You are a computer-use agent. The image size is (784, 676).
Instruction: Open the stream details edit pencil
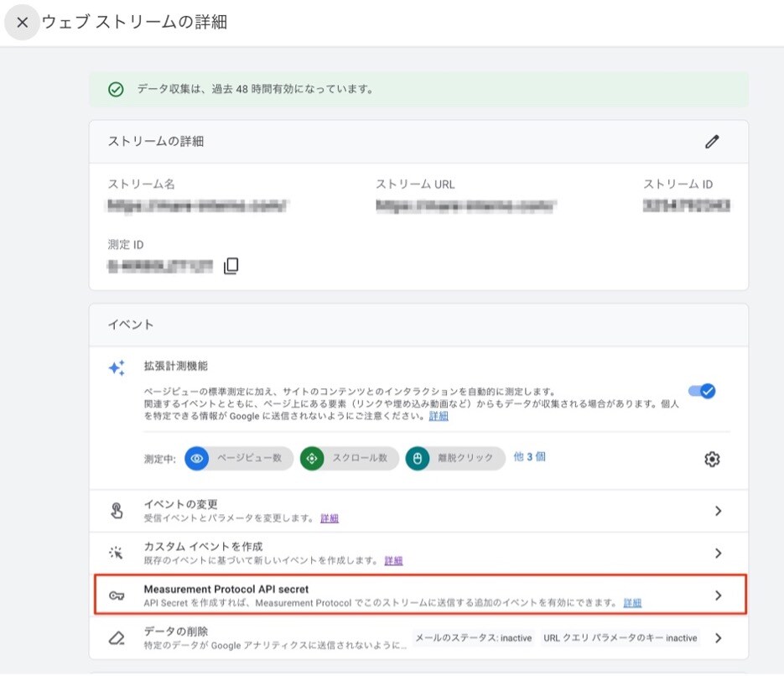pos(713,142)
